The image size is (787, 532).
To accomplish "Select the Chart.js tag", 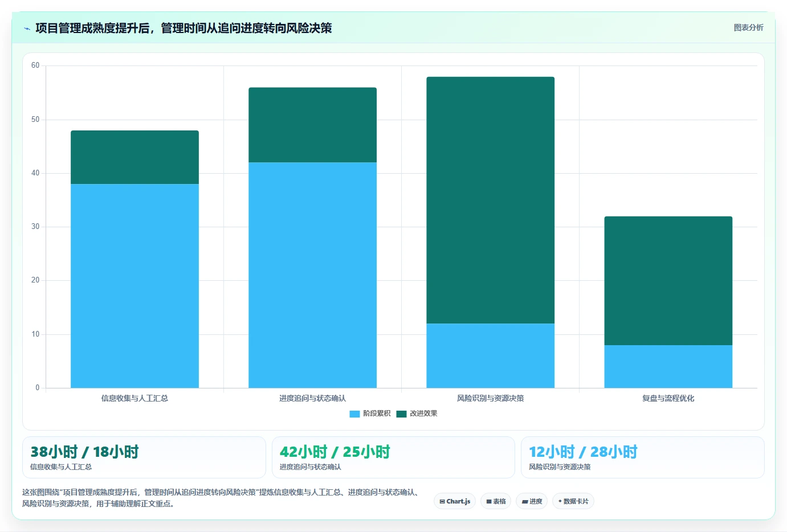I will (x=455, y=501).
